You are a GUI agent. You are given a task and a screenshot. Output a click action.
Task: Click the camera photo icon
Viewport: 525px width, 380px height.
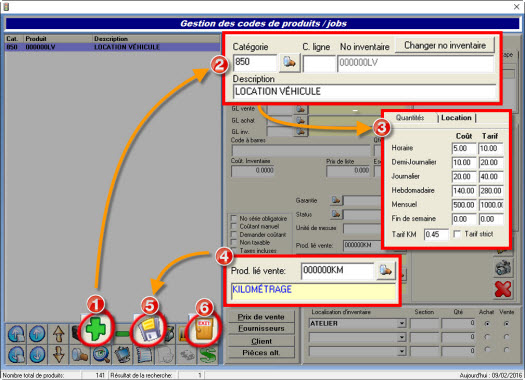[x=503, y=268]
